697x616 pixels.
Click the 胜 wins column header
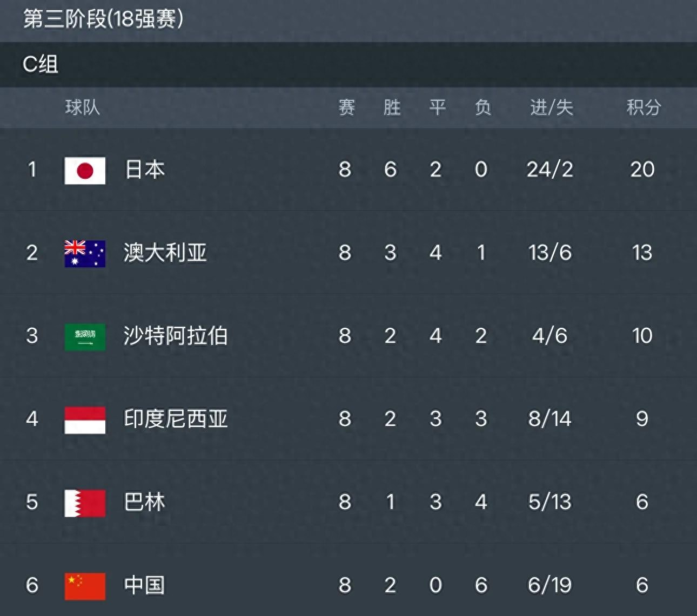click(392, 107)
